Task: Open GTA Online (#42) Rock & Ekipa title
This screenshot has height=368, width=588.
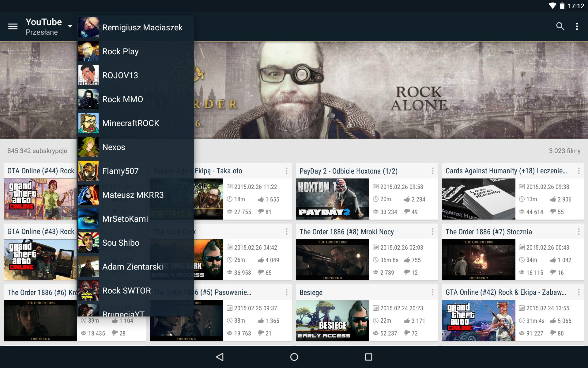Action: (506, 292)
